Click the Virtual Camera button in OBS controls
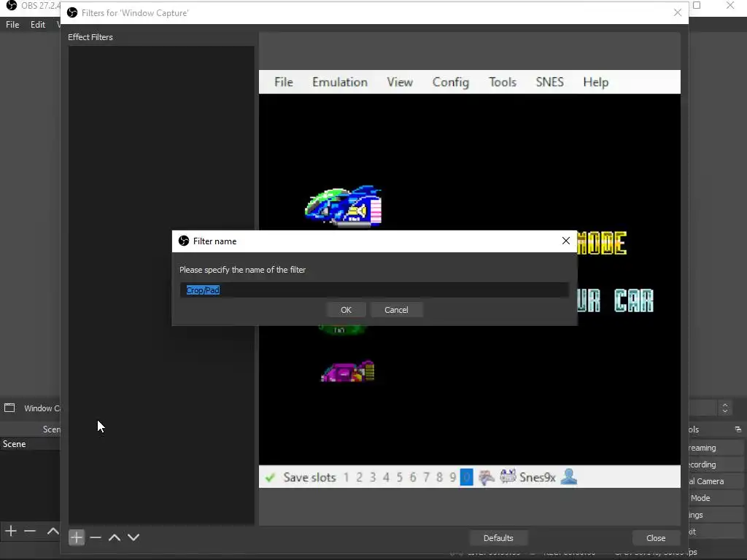 coord(716,481)
